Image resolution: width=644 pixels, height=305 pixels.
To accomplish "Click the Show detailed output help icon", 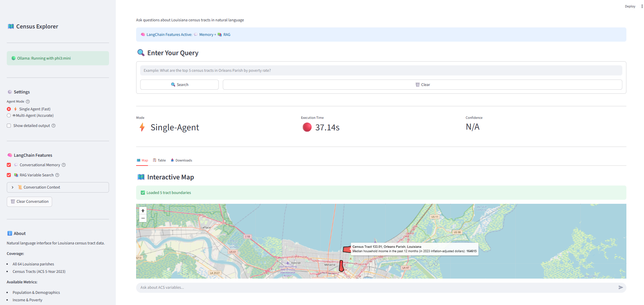I will click(x=53, y=126).
